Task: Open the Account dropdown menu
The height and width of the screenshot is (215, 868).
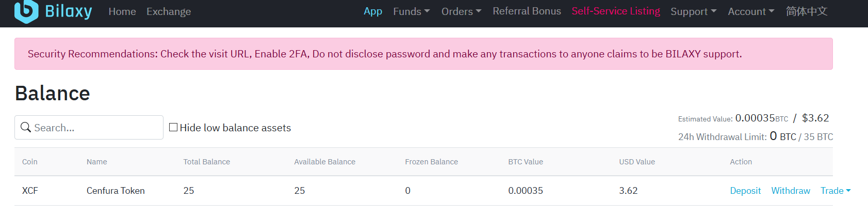Action: click(x=751, y=11)
